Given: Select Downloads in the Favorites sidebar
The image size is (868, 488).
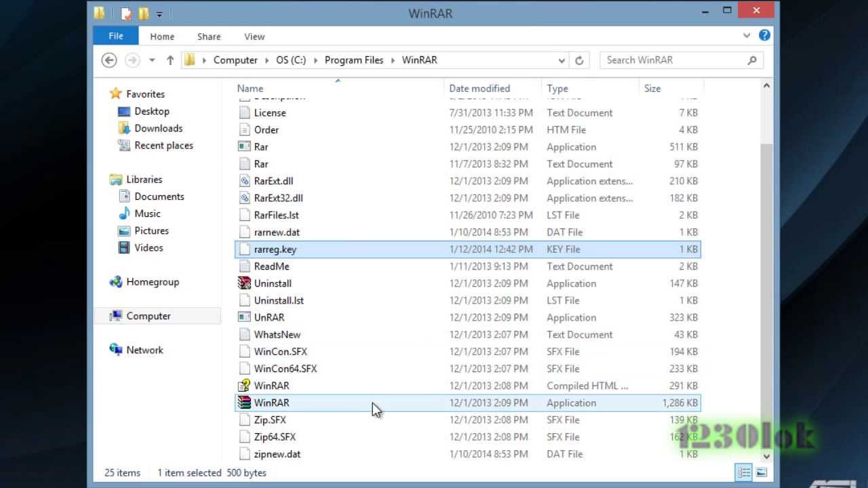Looking at the screenshot, I should click(x=158, y=128).
